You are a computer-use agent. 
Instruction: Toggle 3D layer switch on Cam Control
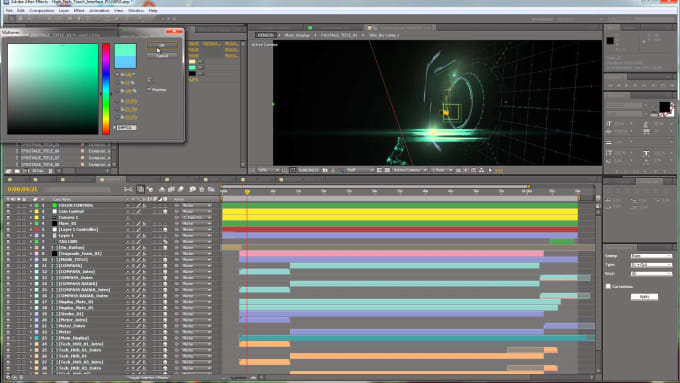click(165, 211)
